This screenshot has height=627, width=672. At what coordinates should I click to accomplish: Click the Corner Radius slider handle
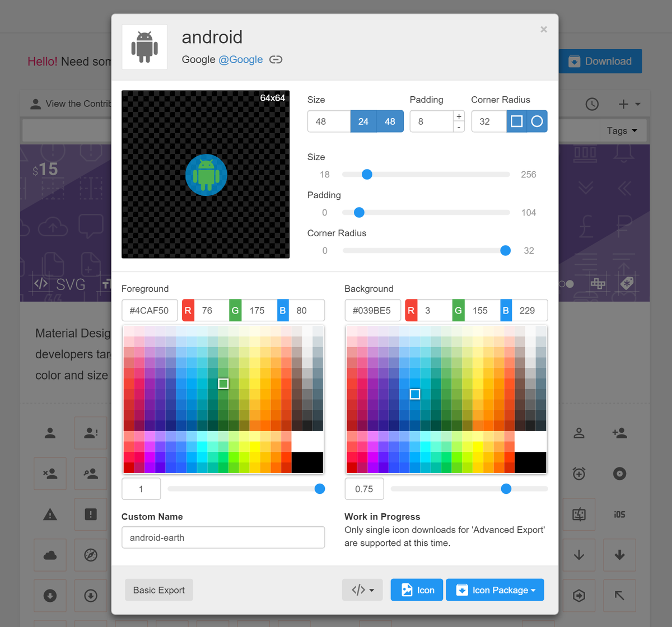point(505,251)
